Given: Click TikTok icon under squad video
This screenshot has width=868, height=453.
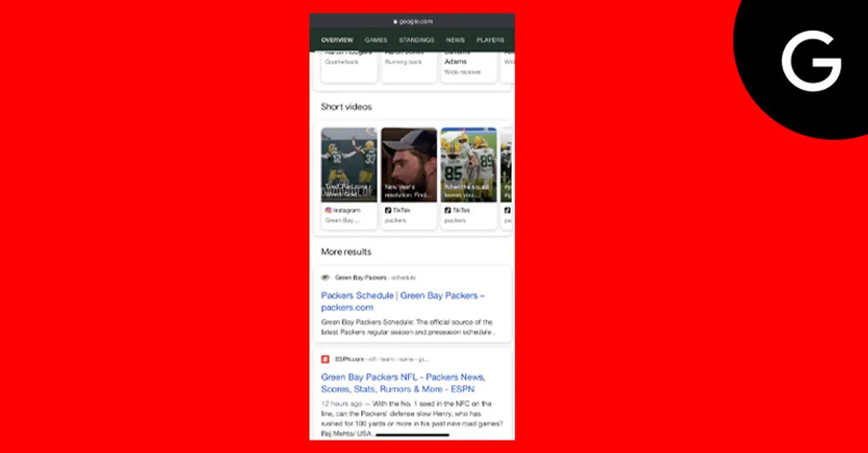Looking at the screenshot, I should click(448, 210).
